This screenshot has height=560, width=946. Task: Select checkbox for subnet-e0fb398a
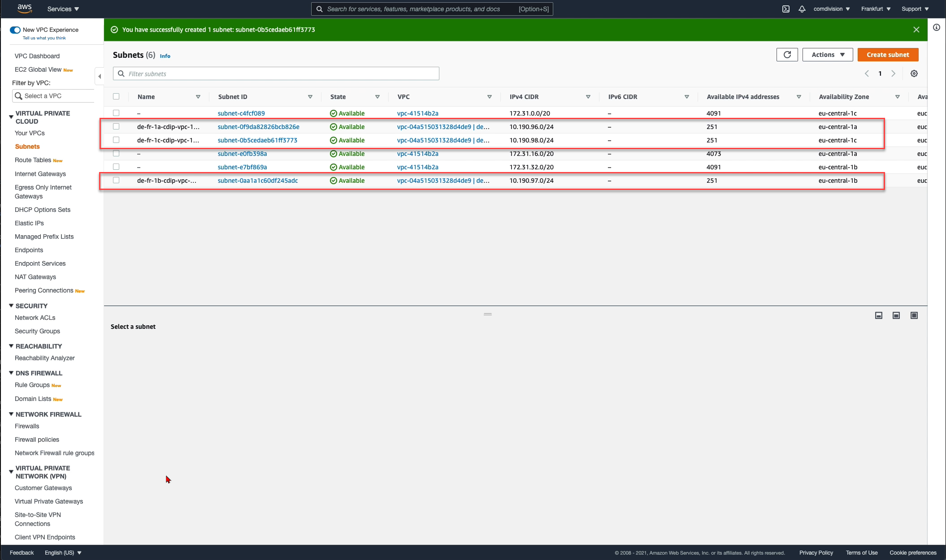pos(116,153)
